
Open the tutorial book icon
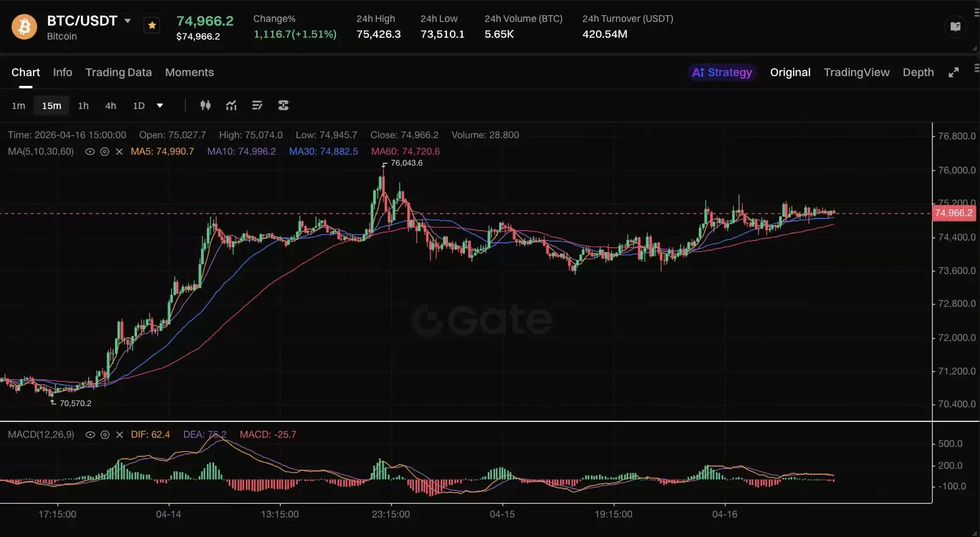pos(956,26)
